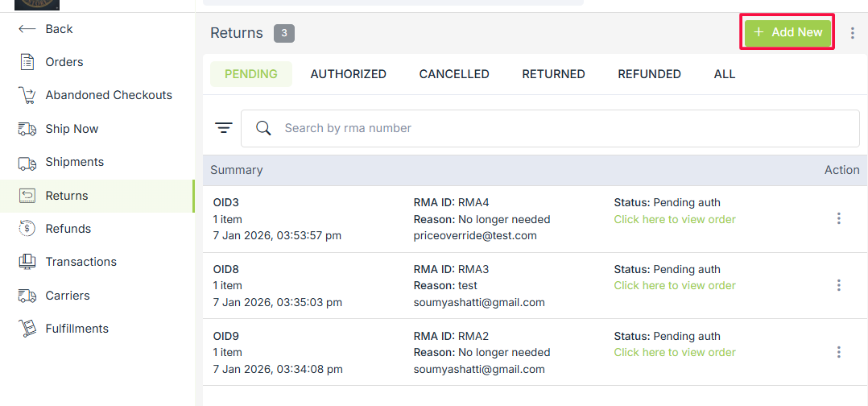Click the Add New button
Viewport: 868px width, 406px height.
tap(787, 33)
